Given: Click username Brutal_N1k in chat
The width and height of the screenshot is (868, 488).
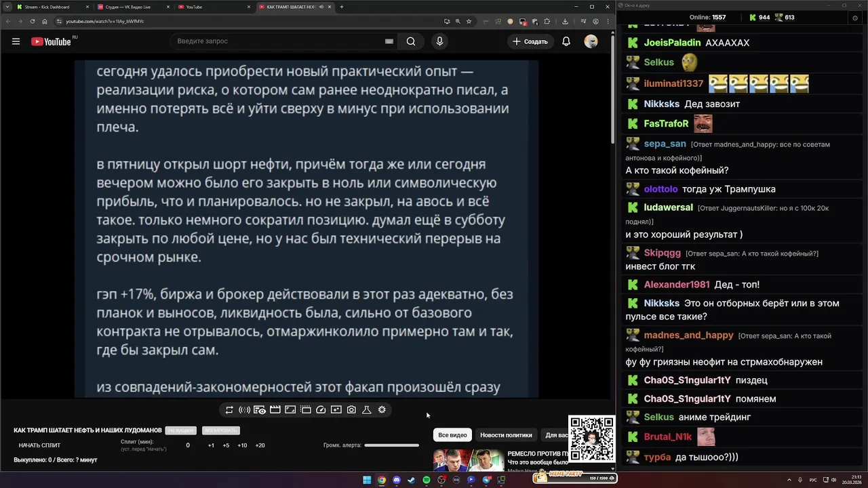Looking at the screenshot, I should 668,437.
